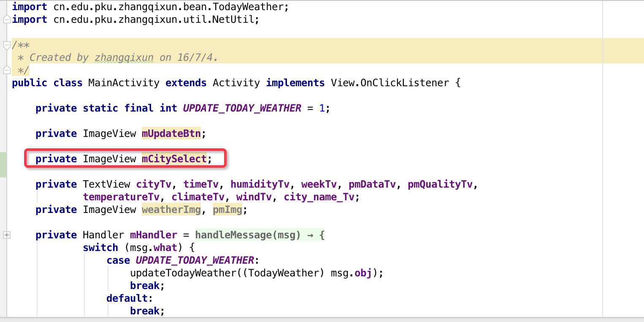Click the underlined zhangqixun in the comment

pyautogui.click(x=124, y=57)
